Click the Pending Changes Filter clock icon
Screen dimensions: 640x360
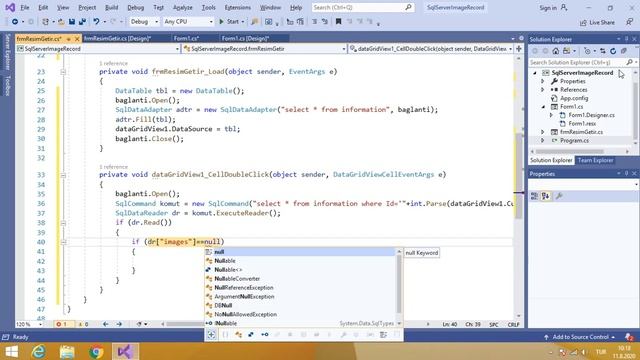(x=587, y=51)
